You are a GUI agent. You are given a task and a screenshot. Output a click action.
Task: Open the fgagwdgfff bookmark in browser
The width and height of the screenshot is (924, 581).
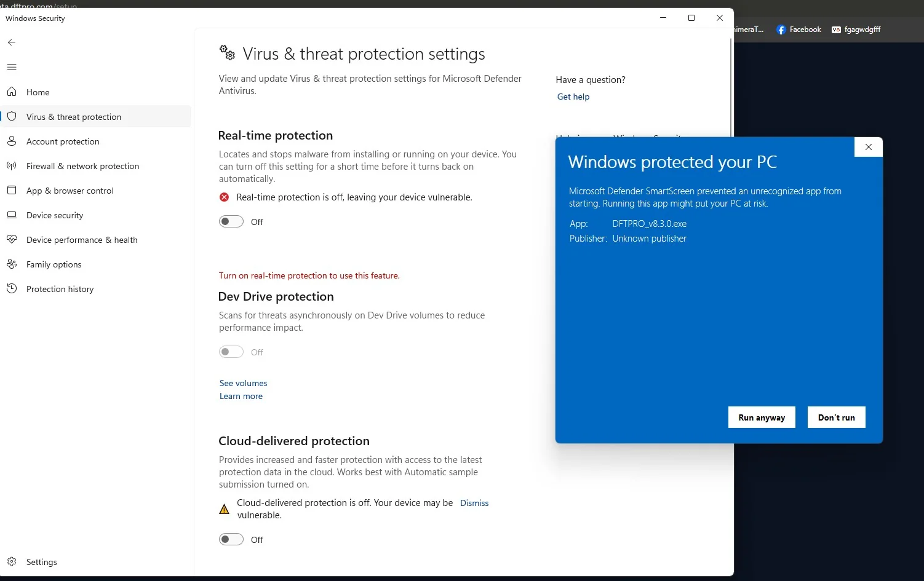[x=856, y=30]
